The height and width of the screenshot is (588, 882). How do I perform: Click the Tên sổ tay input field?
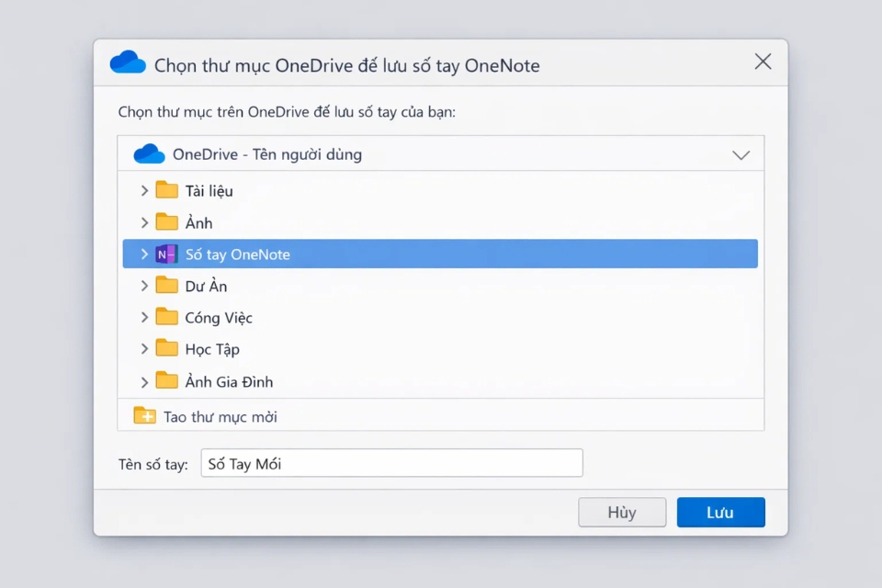pos(392,462)
